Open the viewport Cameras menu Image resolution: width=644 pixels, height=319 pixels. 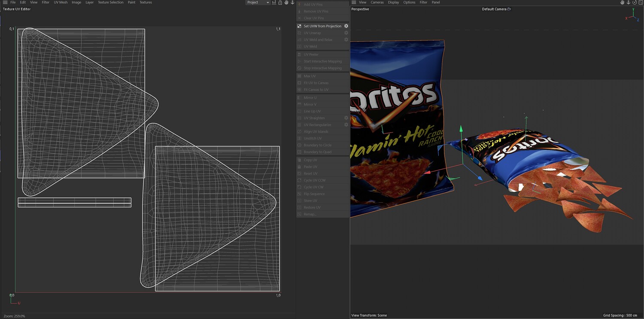tap(377, 3)
